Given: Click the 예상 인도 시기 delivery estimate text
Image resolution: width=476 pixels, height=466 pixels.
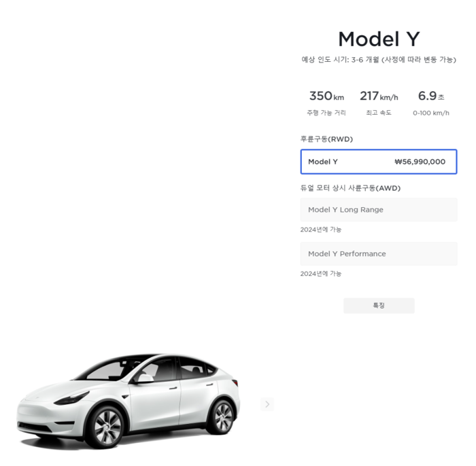Looking at the screenshot, I should [379, 59].
